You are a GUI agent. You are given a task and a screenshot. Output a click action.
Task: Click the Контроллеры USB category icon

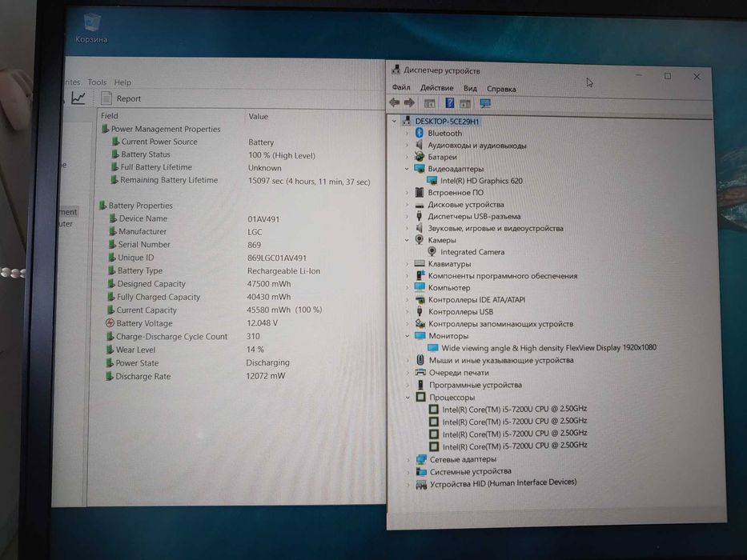point(420,311)
